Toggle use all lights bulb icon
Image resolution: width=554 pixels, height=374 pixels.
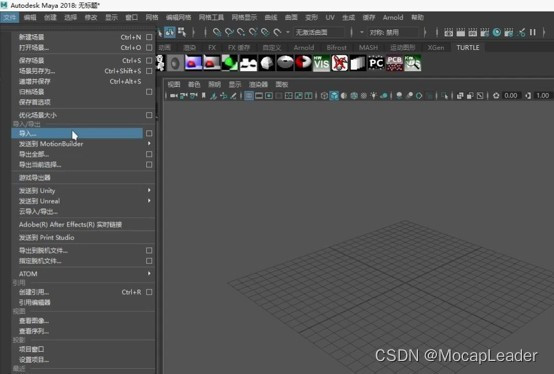(x=373, y=96)
